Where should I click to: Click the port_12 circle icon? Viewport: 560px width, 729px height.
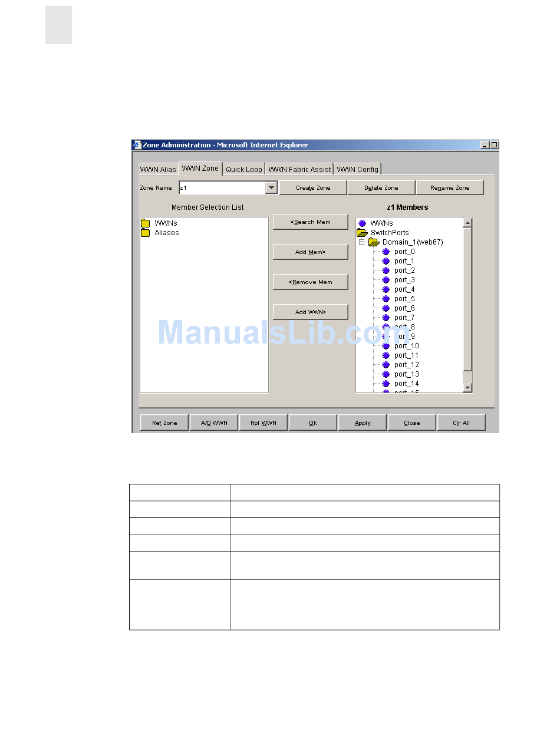tap(386, 365)
